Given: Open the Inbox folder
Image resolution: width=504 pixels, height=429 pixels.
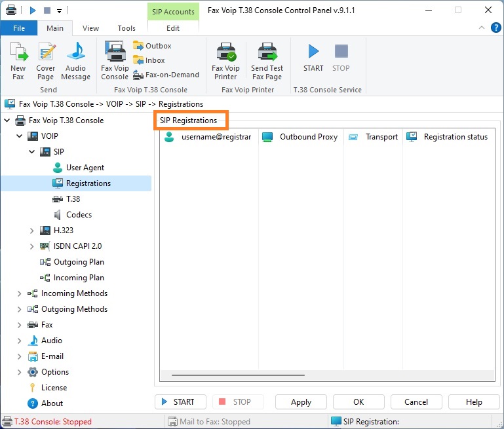Looking at the screenshot, I should 149,60.
